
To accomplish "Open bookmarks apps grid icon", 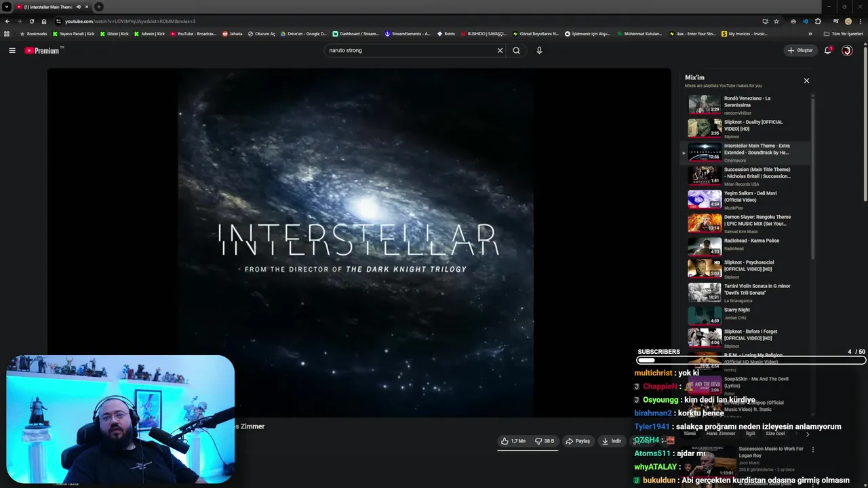I will click(x=7, y=33).
